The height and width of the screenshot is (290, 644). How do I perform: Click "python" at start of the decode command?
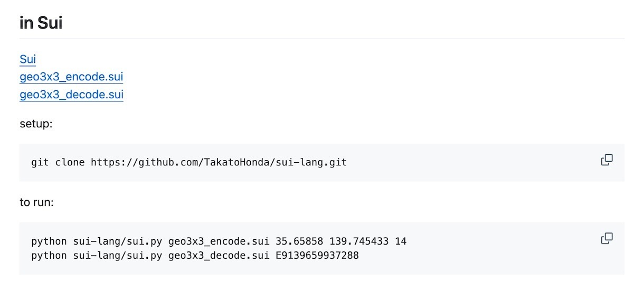tap(49, 256)
